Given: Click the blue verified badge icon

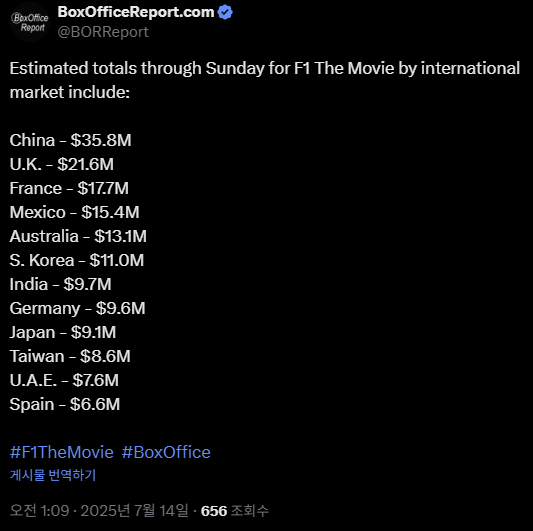Looking at the screenshot, I should click(225, 13).
